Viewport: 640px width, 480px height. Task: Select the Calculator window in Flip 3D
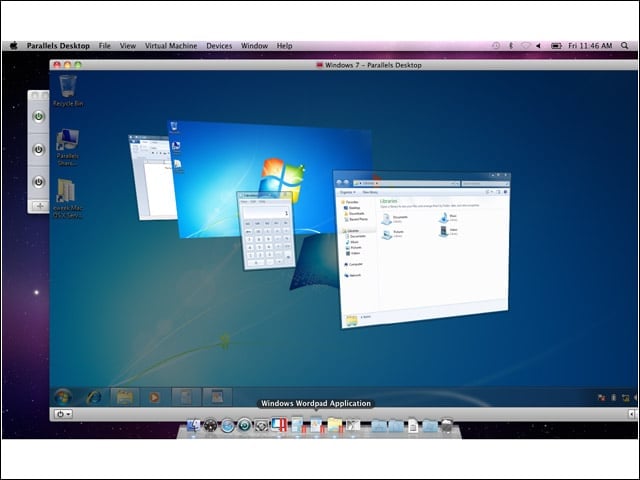(x=266, y=230)
